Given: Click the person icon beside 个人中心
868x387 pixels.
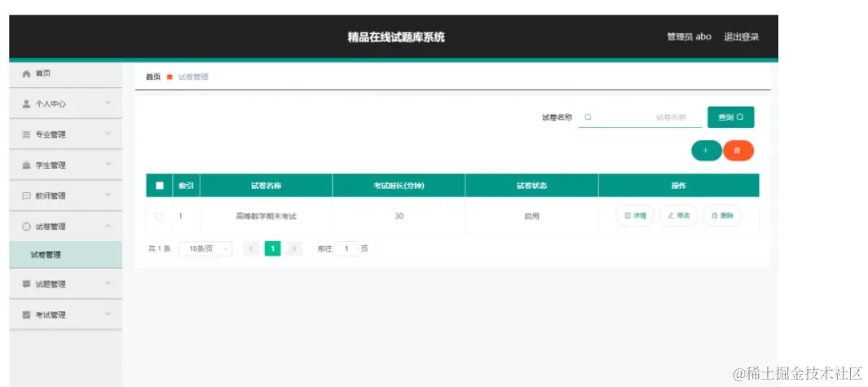Looking at the screenshot, I should tap(26, 103).
